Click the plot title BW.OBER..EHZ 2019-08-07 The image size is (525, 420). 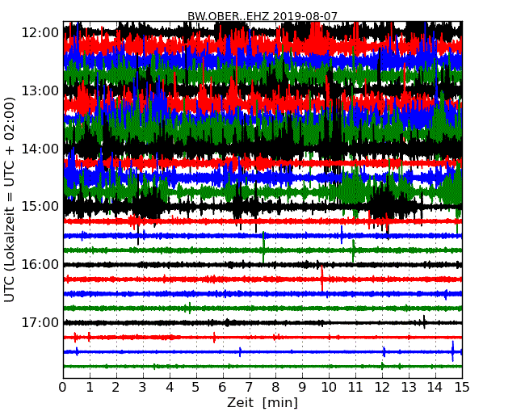click(x=262, y=16)
